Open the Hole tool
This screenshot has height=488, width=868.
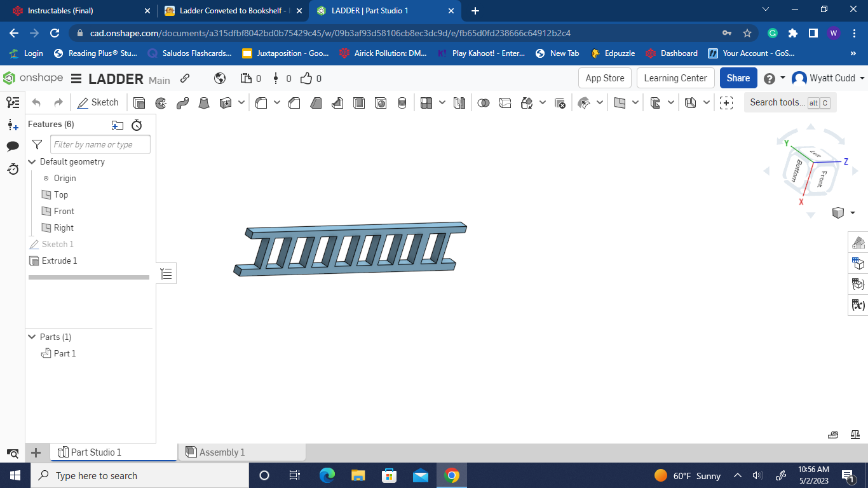click(x=379, y=102)
